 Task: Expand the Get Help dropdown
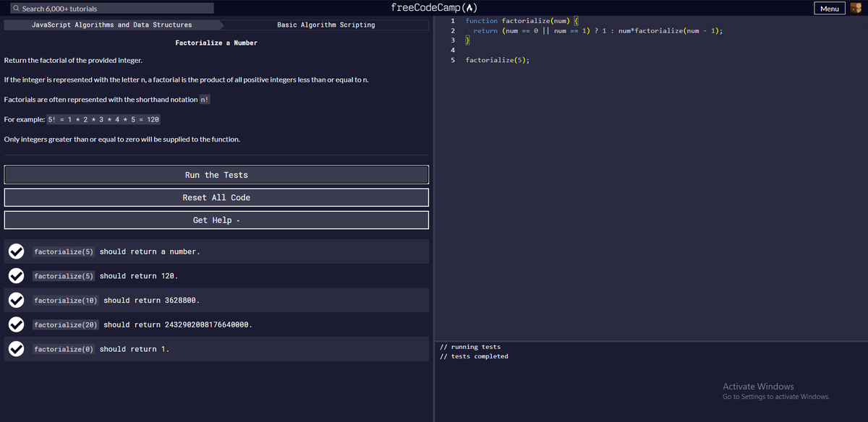[x=216, y=220]
